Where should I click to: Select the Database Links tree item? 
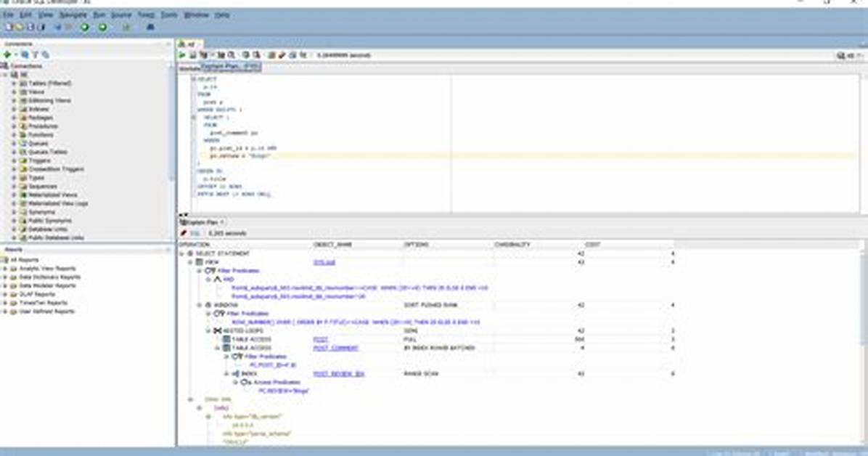click(x=48, y=229)
